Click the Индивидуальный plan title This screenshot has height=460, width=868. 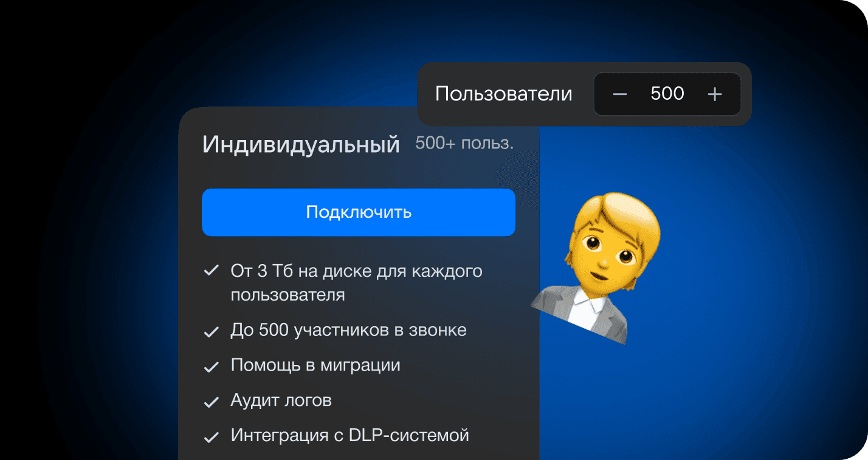[301, 145]
